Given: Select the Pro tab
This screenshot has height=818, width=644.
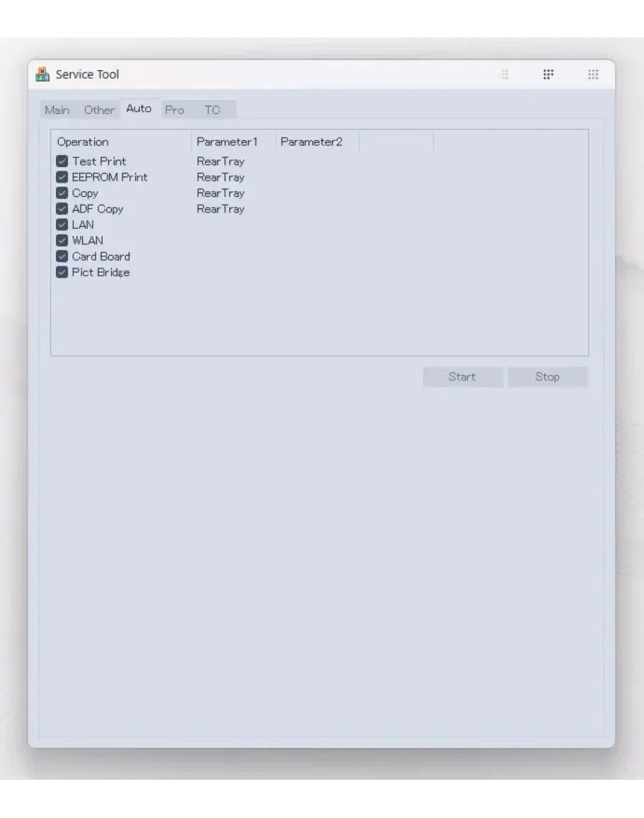Looking at the screenshot, I should point(174,110).
